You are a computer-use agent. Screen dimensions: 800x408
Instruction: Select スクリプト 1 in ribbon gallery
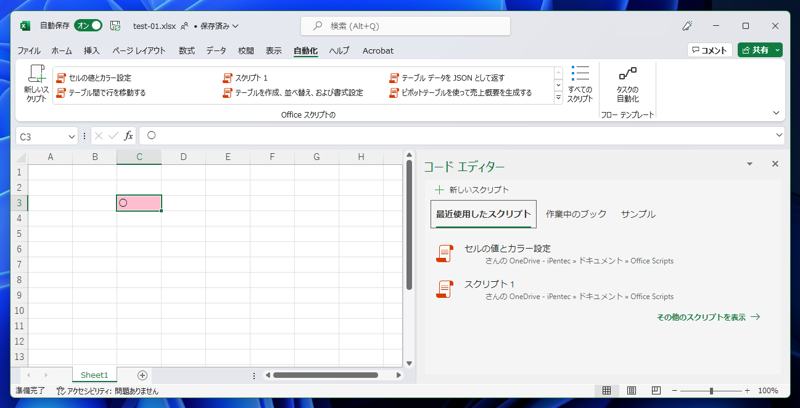pos(245,78)
